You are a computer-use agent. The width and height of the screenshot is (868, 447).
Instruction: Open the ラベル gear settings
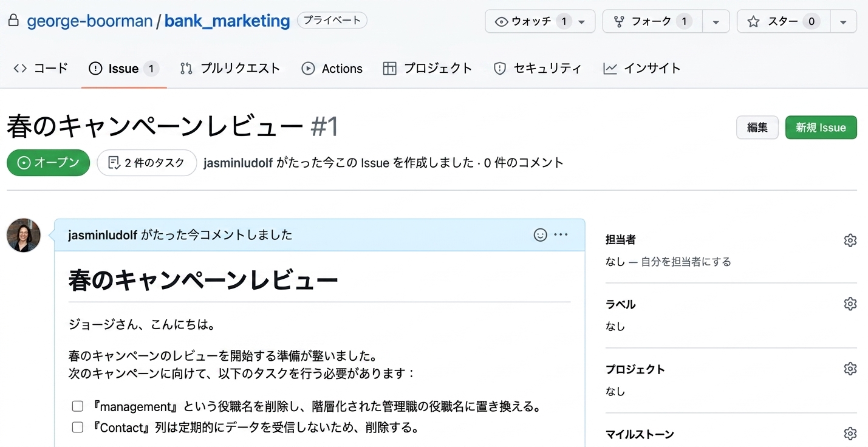[850, 304]
